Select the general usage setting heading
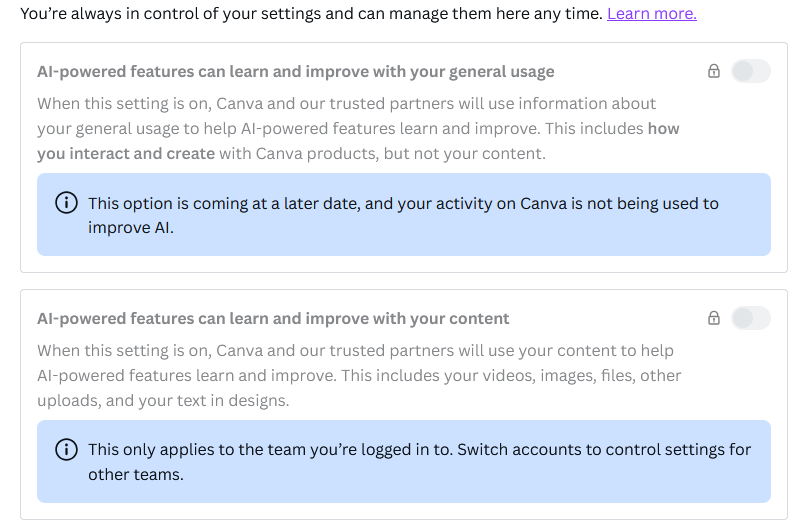This screenshot has width=794, height=527. pos(295,72)
